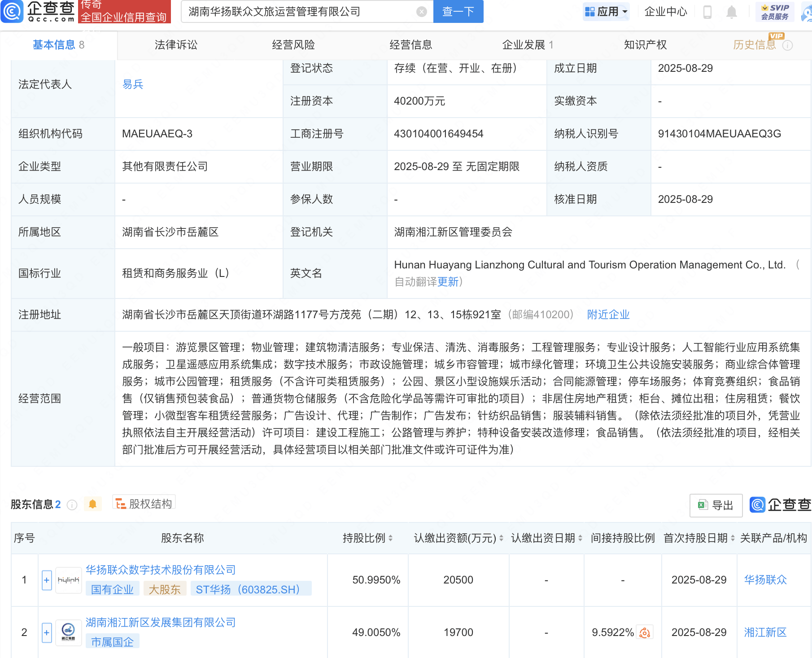Click info icon beside 股东信息

coord(72,505)
